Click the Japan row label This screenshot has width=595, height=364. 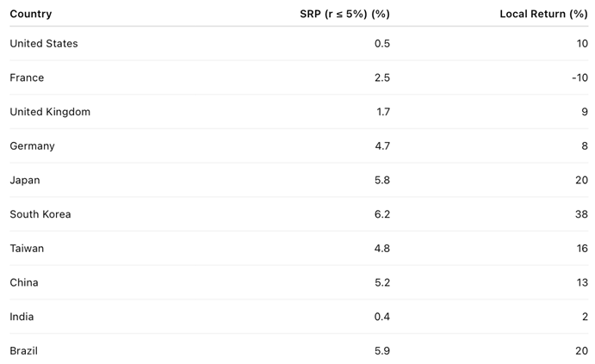[25, 180]
